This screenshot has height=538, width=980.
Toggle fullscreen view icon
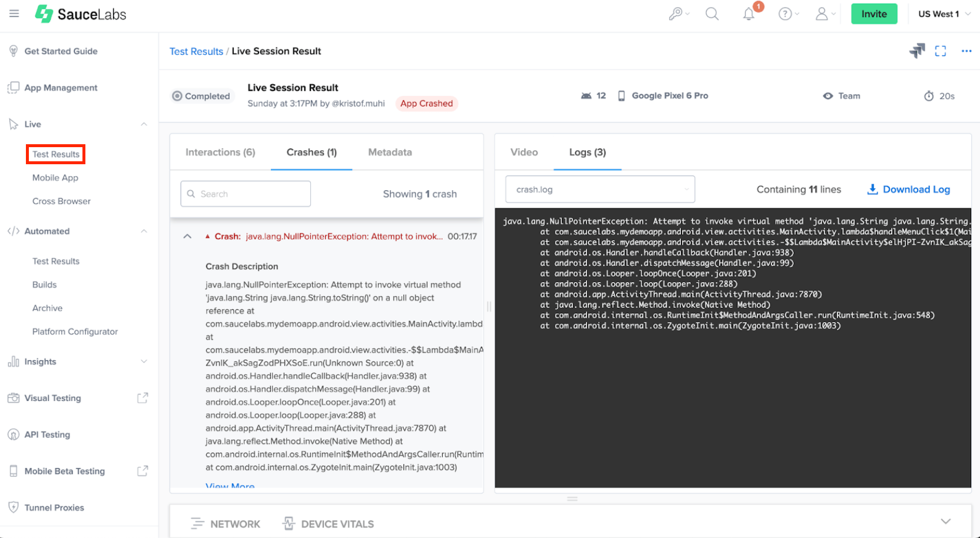pyautogui.click(x=941, y=51)
